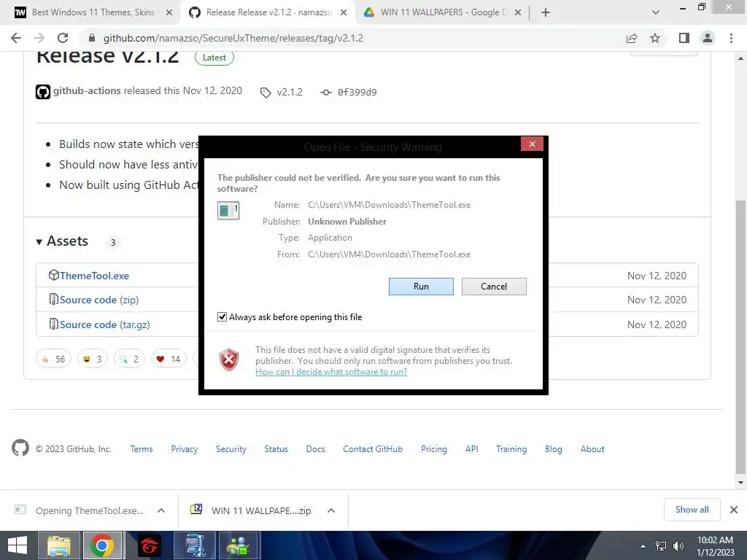
Task: Open the v2.1.2 tag link
Action: click(282, 93)
